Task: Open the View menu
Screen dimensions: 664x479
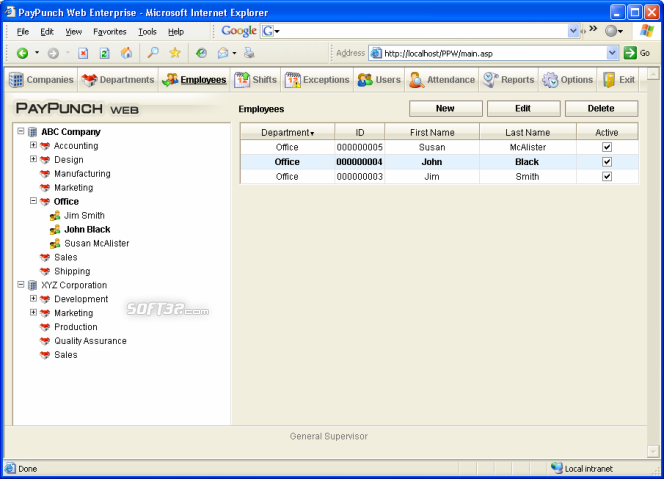Action: (x=73, y=32)
